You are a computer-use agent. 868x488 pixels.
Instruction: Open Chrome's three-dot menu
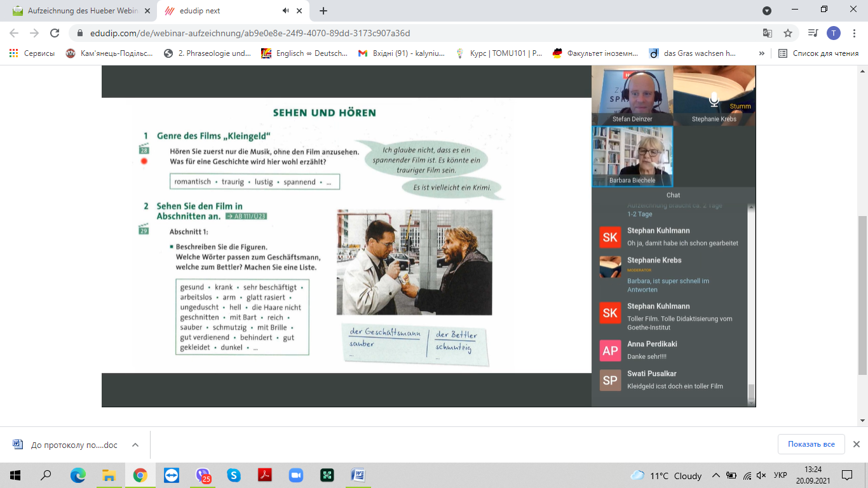[x=854, y=33]
